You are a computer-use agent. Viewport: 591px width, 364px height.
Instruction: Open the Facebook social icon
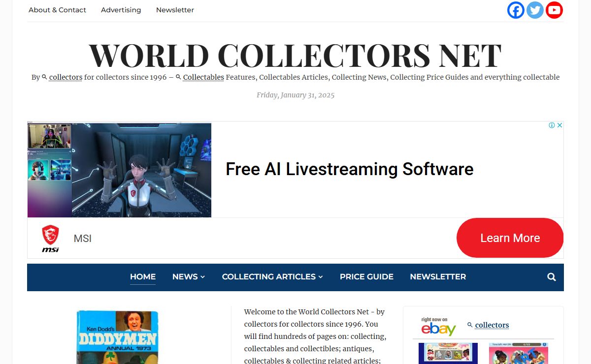click(516, 10)
